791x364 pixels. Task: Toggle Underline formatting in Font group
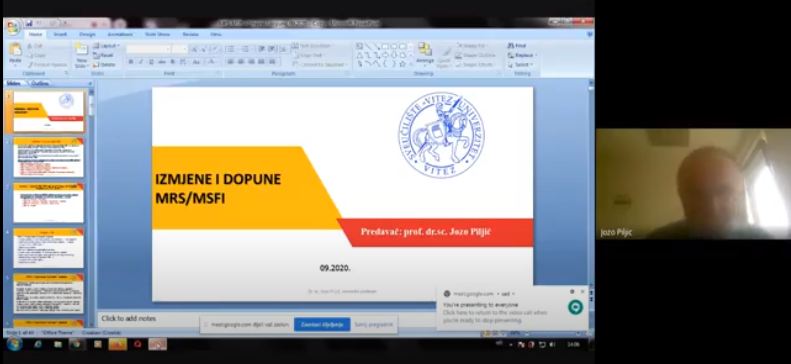click(x=151, y=62)
